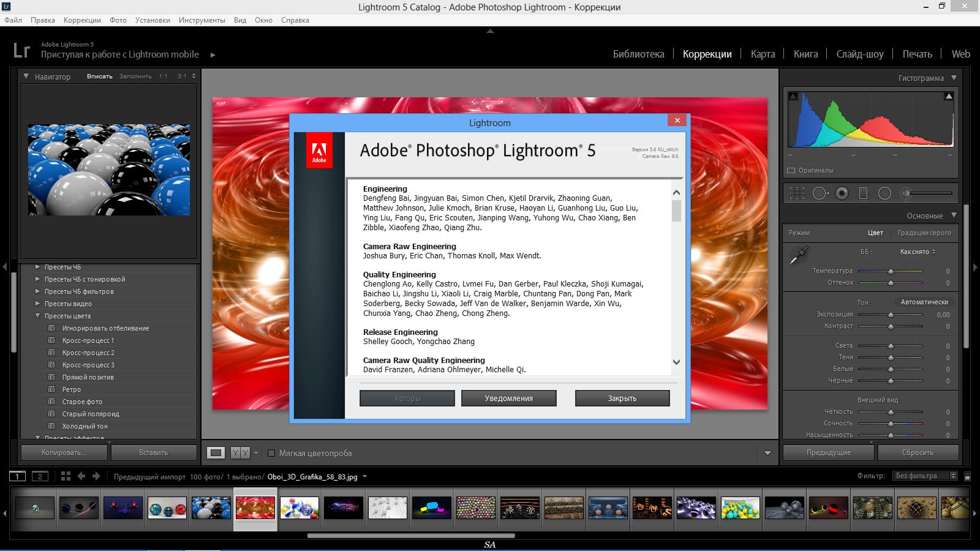Switch to Слайд-шоу module
This screenshot has height=551, width=980.
click(x=860, y=54)
